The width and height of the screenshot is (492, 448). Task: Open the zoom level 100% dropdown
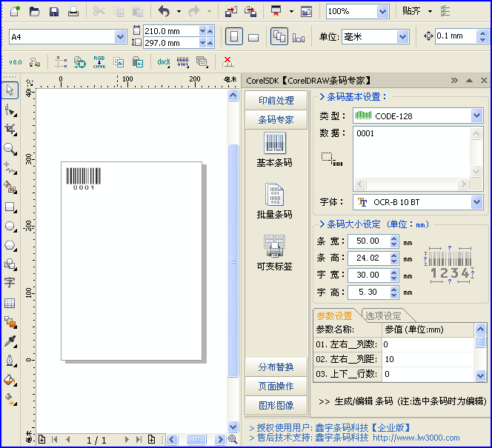382,12
